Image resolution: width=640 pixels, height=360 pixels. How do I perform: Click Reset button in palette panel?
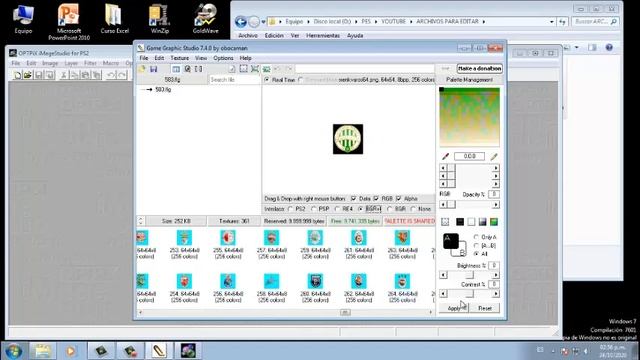(485, 308)
